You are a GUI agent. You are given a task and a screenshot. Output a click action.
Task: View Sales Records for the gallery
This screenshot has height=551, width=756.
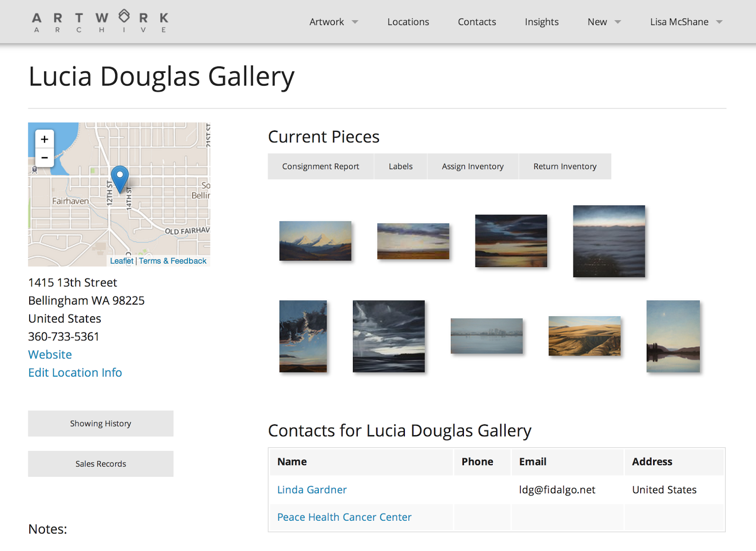pyautogui.click(x=100, y=464)
